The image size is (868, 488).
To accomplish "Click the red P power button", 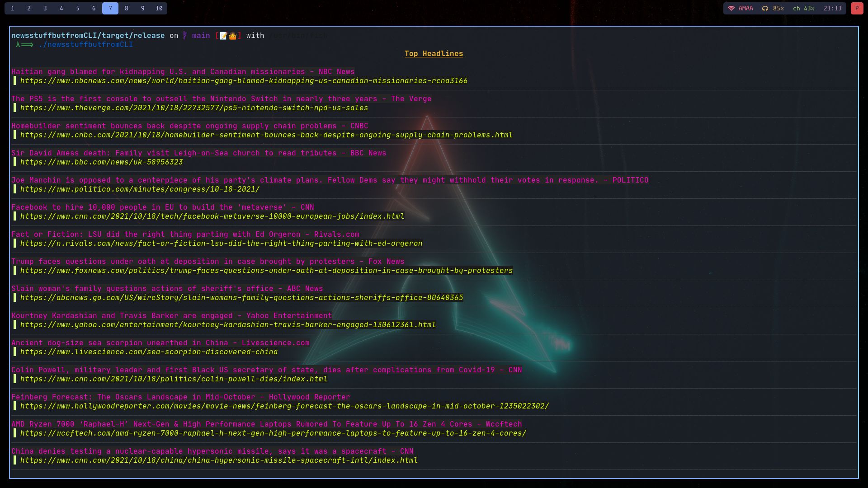I will point(857,8).
